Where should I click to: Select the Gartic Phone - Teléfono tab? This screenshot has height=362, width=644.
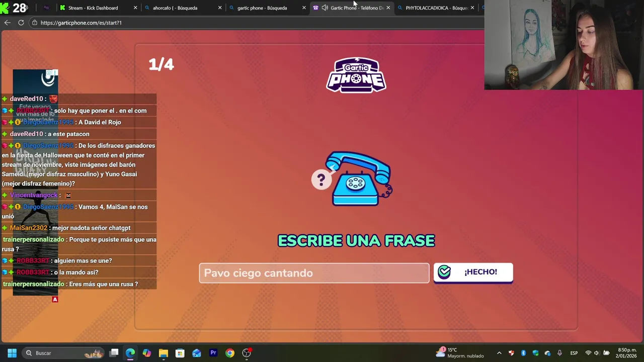356,8
